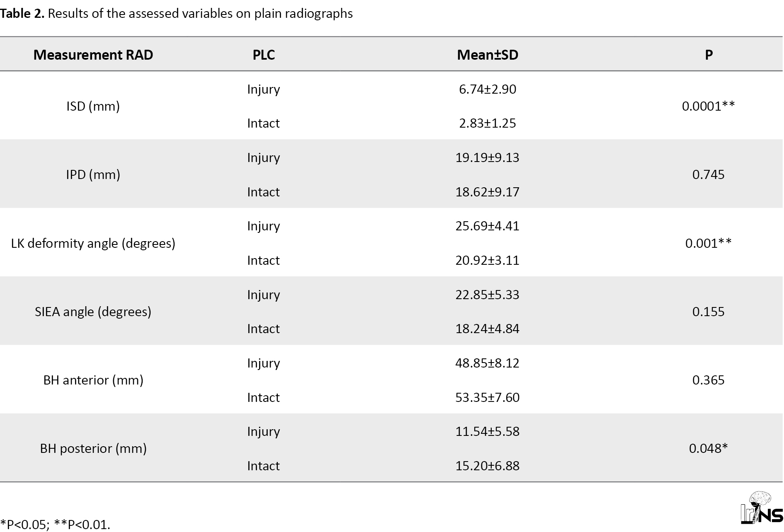Click the IrJNS journal logo icon
The height and width of the screenshot is (532, 784).
click(x=762, y=508)
